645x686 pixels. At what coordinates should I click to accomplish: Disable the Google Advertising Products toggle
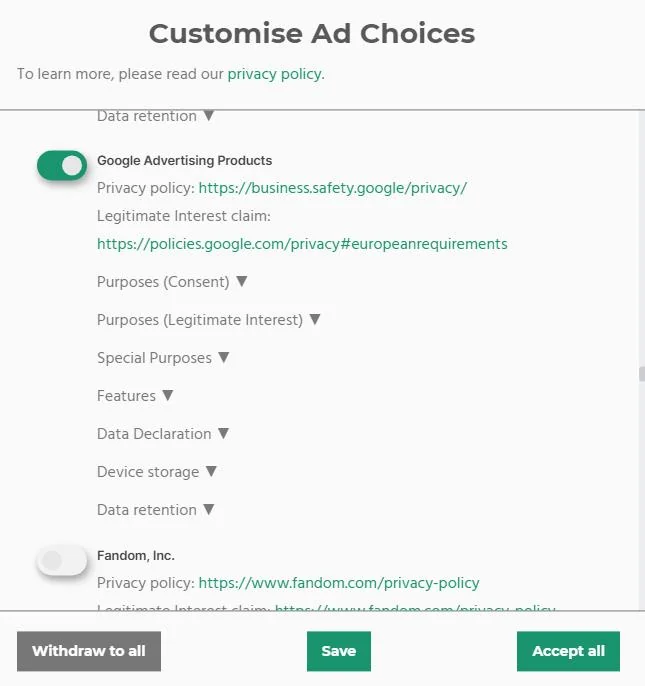tap(62, 166)
